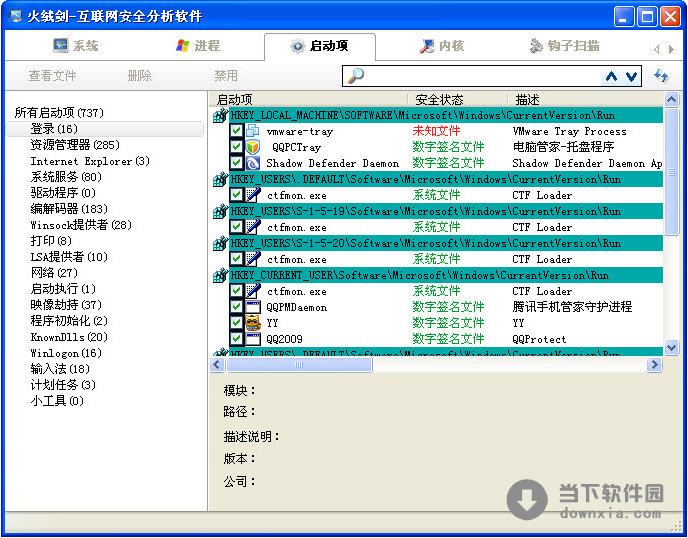Uncheck the QQPMDaemon startup checkbox
Screen dimensions: 688x538
point(236,307)
